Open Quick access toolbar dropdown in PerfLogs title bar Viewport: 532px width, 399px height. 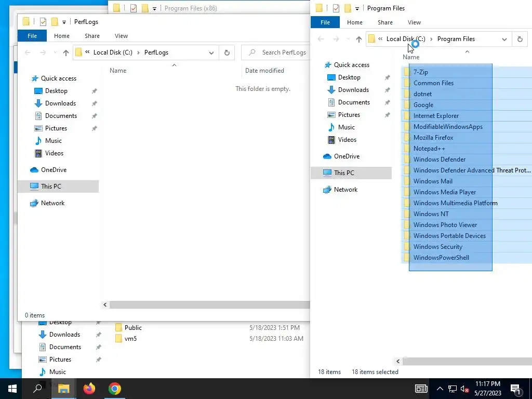64,22
